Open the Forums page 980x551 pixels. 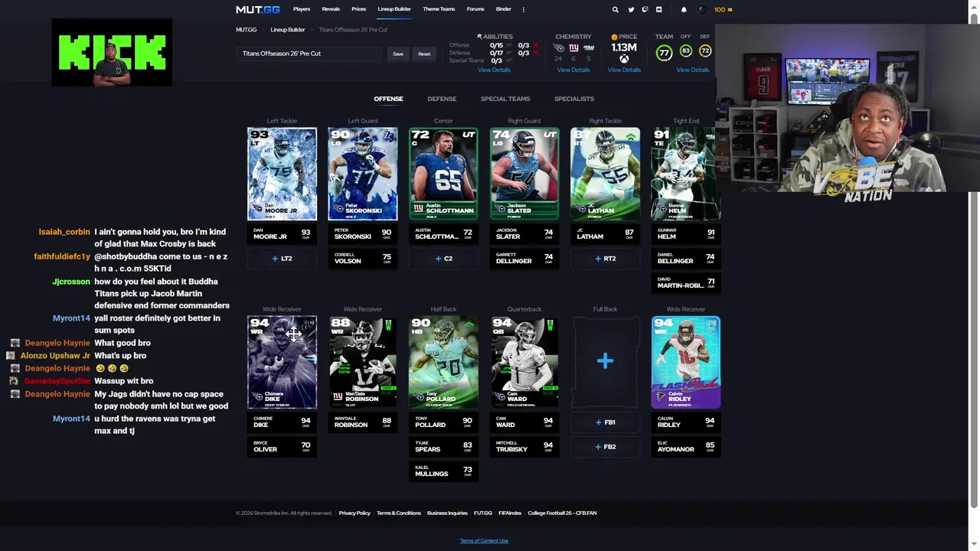(x=475, y=9)
